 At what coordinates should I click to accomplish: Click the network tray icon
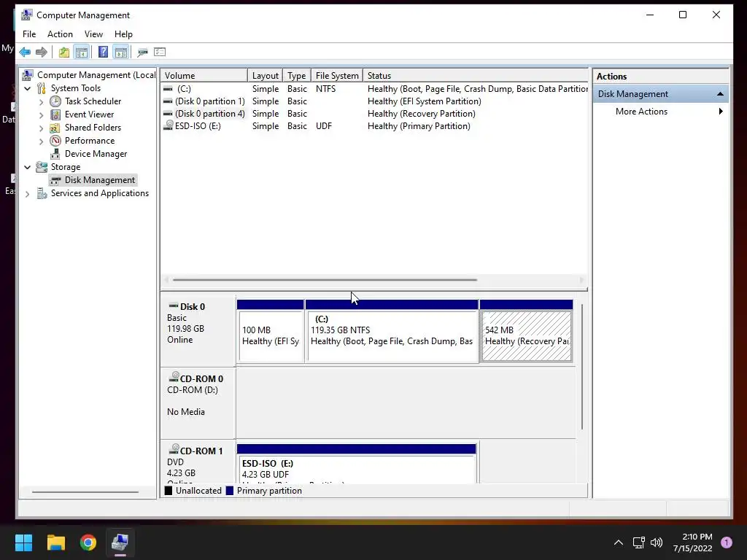tap(638, 542)
